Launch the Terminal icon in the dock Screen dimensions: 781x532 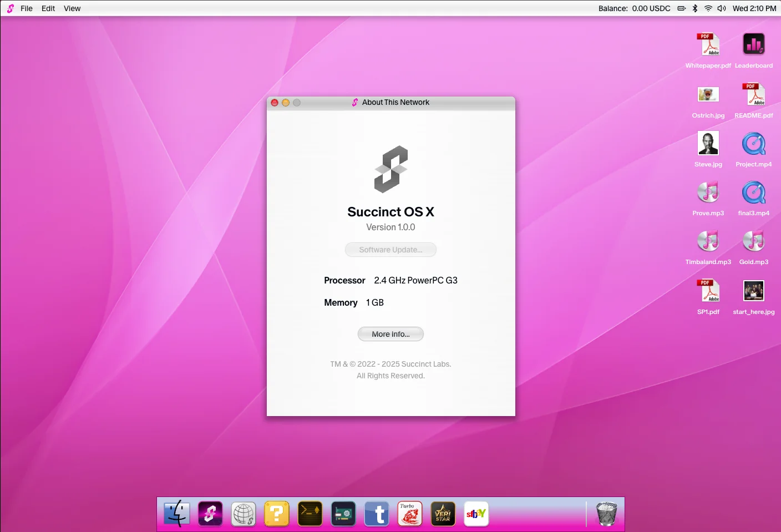[310, 514]
